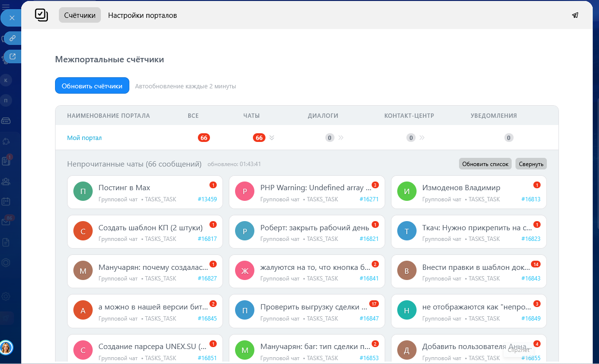Screen dimensions: 599x364
Task: Click the app logo checkbox icon
Action: coord(42,15)
